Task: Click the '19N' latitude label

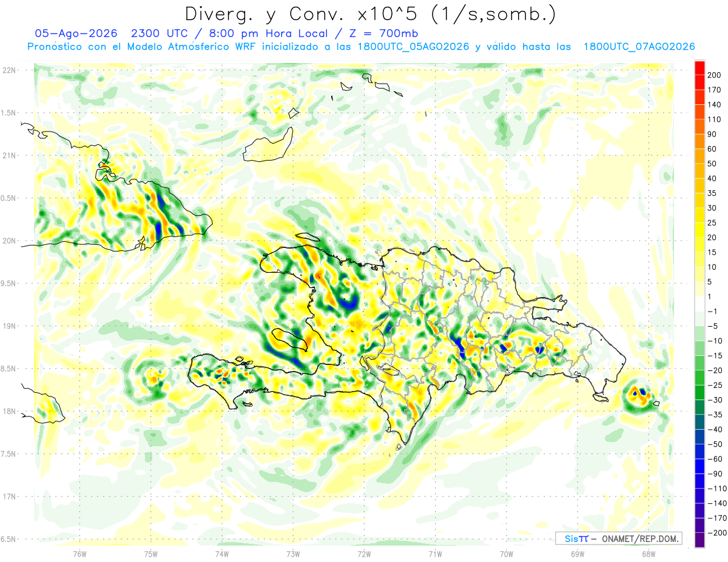Action: (8, 326)
